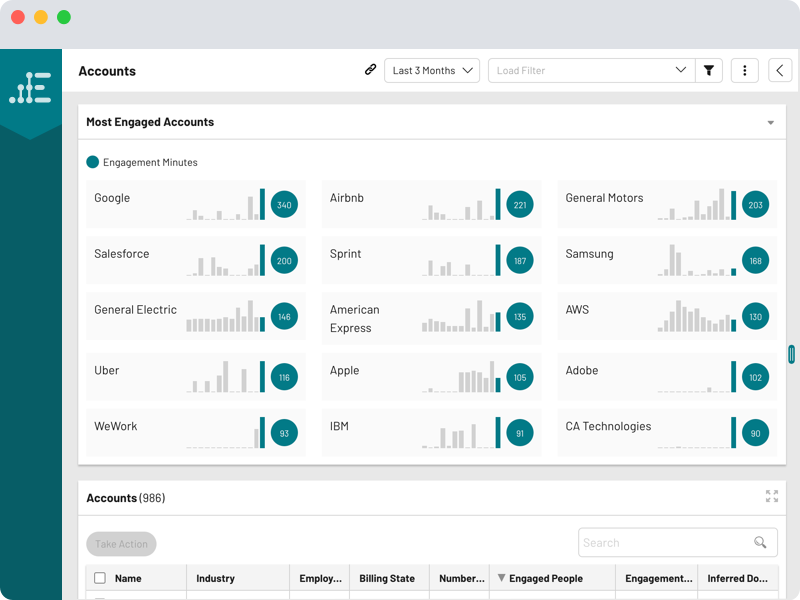The height and width of the screenshot is (600, 800).
Task: Click the Take Action button
Action: pyautogui.click(x=121, y=544)
